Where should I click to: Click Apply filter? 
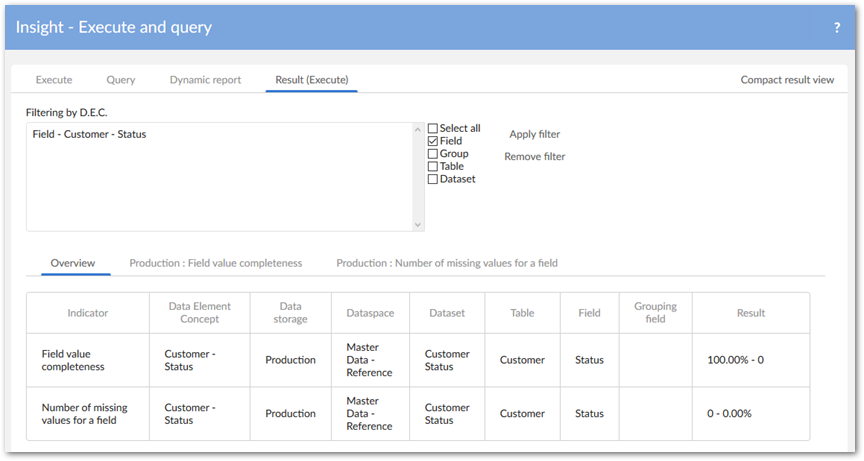(535, 134)
